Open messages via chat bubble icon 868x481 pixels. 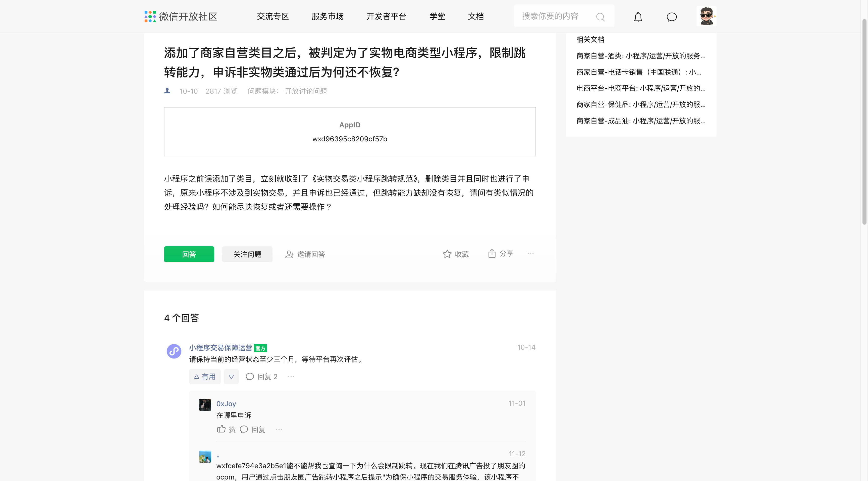coord(671,17)
